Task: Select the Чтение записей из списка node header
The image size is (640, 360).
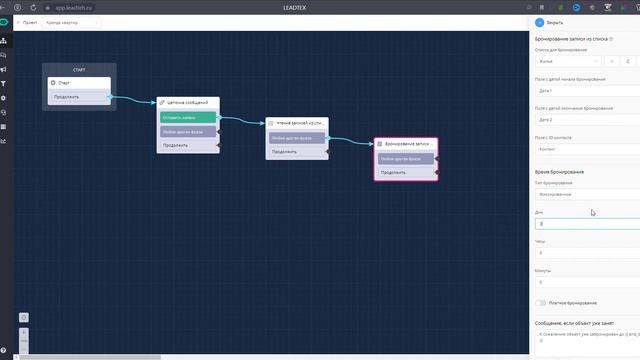Action: click(297, 123)
